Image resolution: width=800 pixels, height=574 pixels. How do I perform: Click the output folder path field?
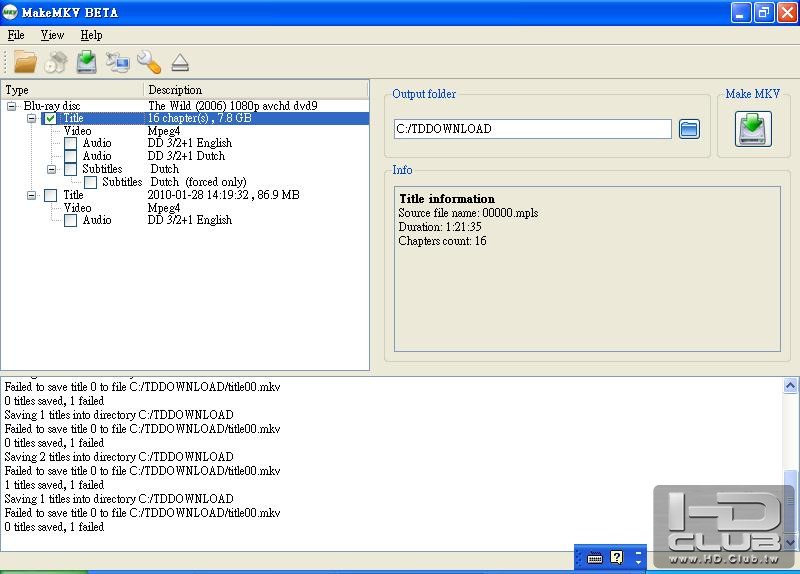point(533,129)
